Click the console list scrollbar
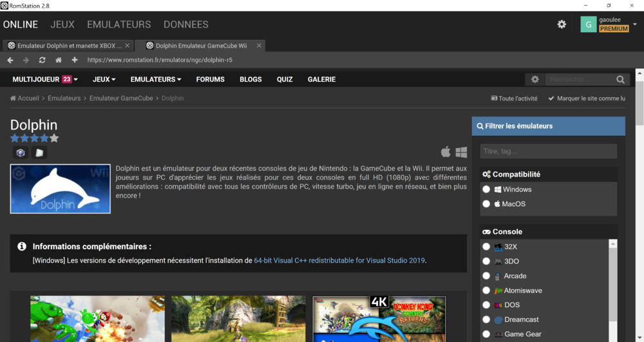 [613, 283]
